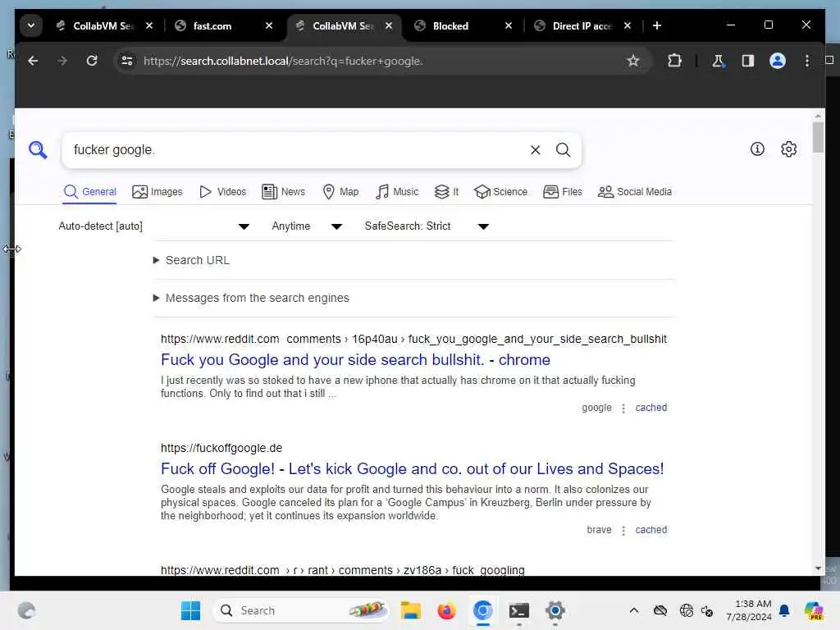Open the info about page icon

coord(757,149)
